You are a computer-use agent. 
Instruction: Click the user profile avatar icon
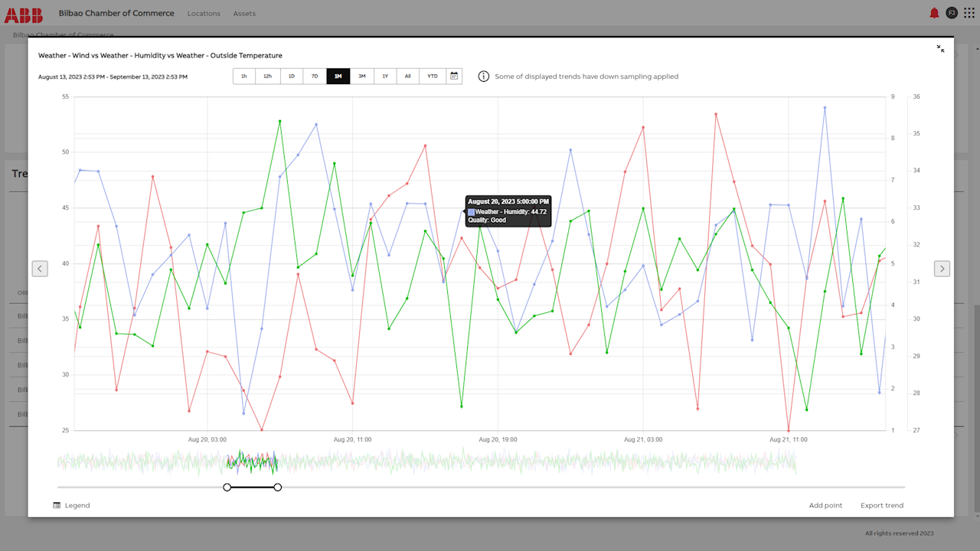952,13
